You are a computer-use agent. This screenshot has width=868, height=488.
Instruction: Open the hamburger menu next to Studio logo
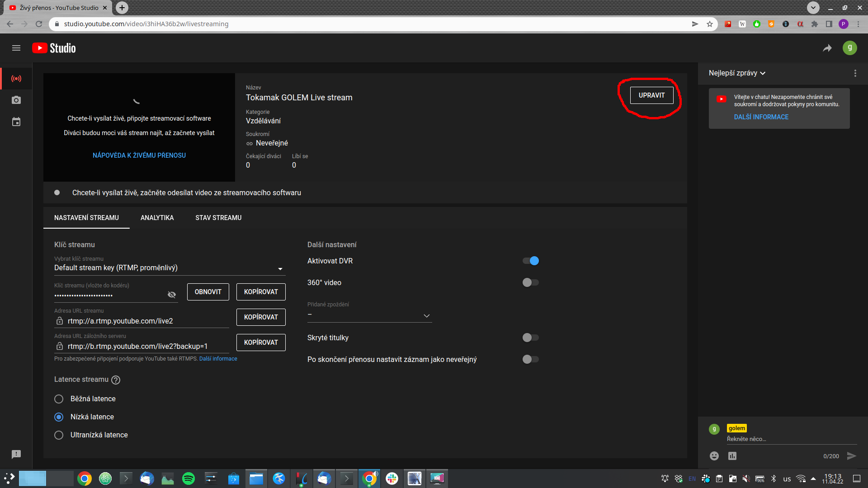point(16,48)
